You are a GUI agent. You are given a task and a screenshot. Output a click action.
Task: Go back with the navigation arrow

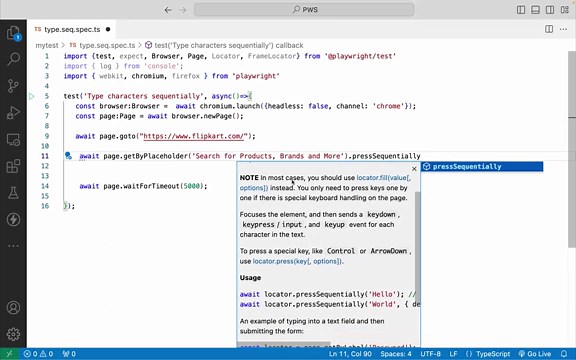pyautogui.click(x=168, y=10)
